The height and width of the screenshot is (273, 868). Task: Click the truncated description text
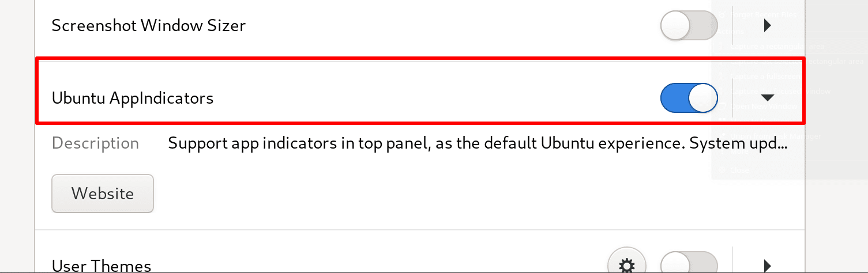[478, 143]
